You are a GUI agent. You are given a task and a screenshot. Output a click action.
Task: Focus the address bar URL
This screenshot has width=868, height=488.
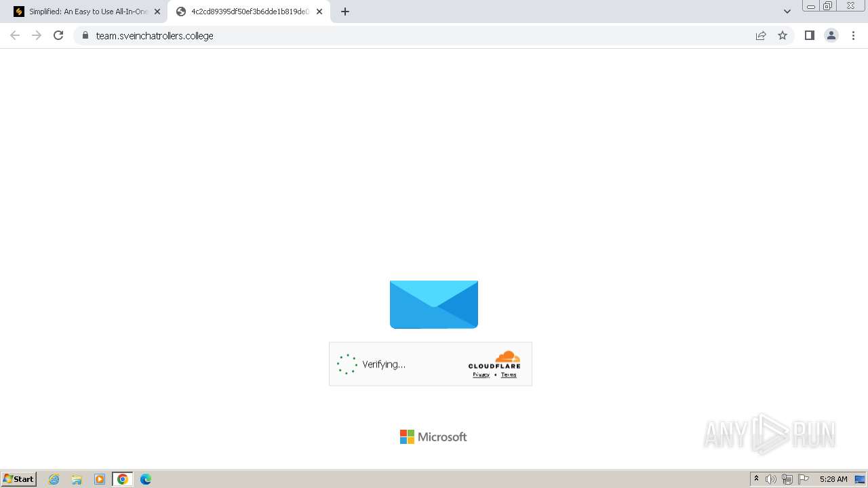coord(155,35)
